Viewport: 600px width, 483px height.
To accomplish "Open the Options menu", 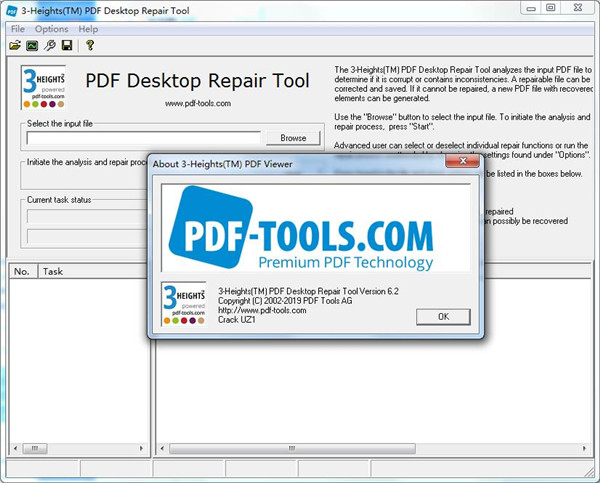I will [x=51, y=29].
